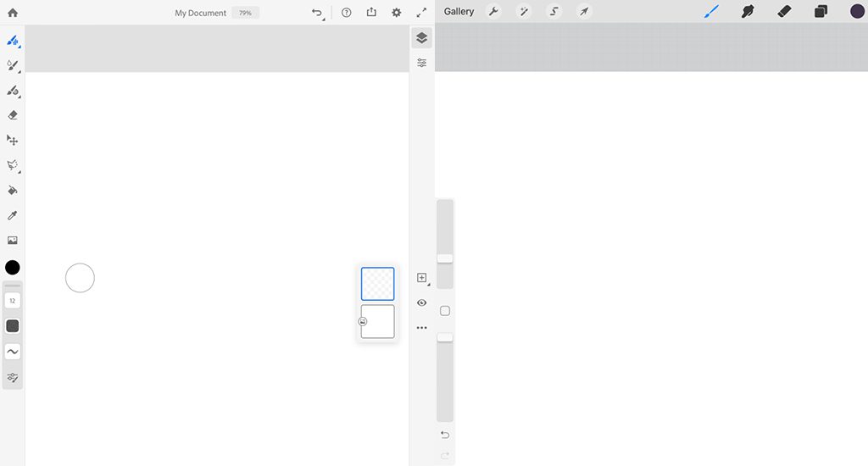Open the share export icon
Image resolution: width=868 pixels, height=466 pixels.
click(371, 12)
